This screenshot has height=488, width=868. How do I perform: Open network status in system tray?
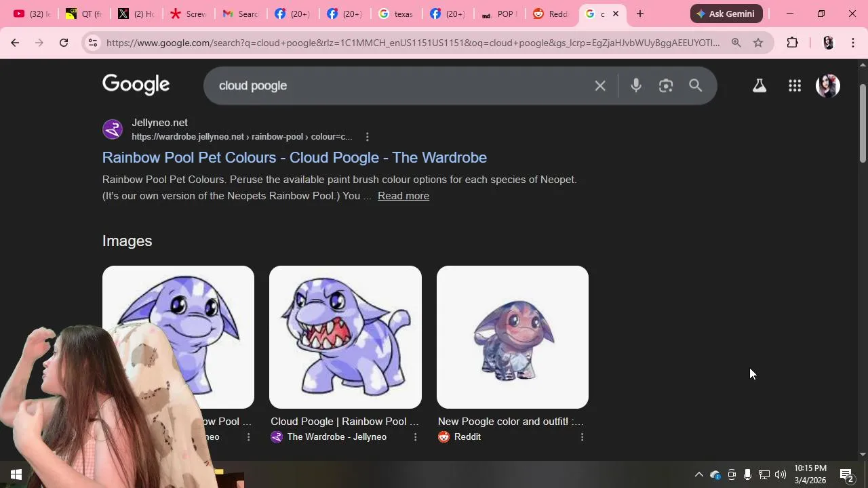pyautogui.click(x=764, y=474)
